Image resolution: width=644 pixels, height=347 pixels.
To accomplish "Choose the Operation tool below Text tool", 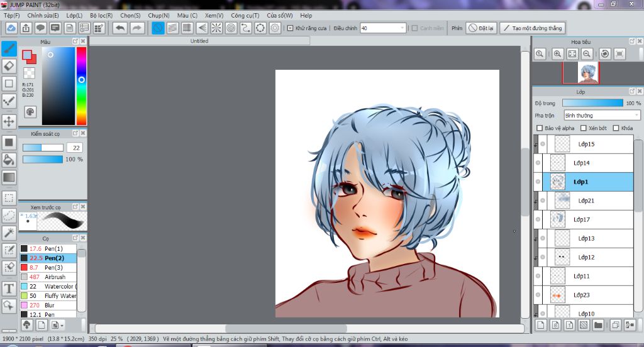I will point(9,306).
